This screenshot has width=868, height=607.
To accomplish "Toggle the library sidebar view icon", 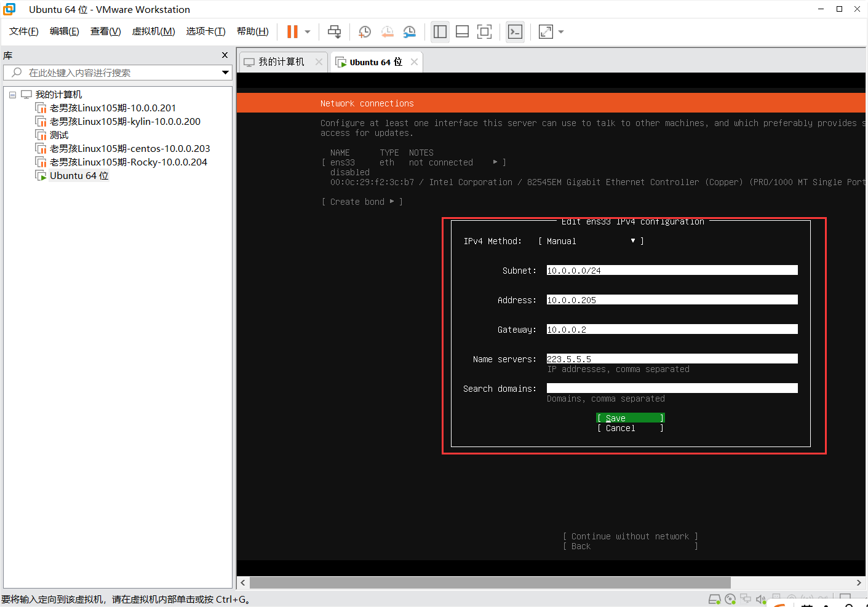I will point(440,31).
